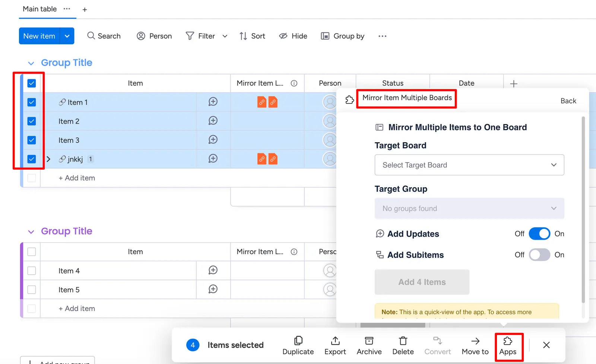Collapse the first Group Title group

(31, 63)
